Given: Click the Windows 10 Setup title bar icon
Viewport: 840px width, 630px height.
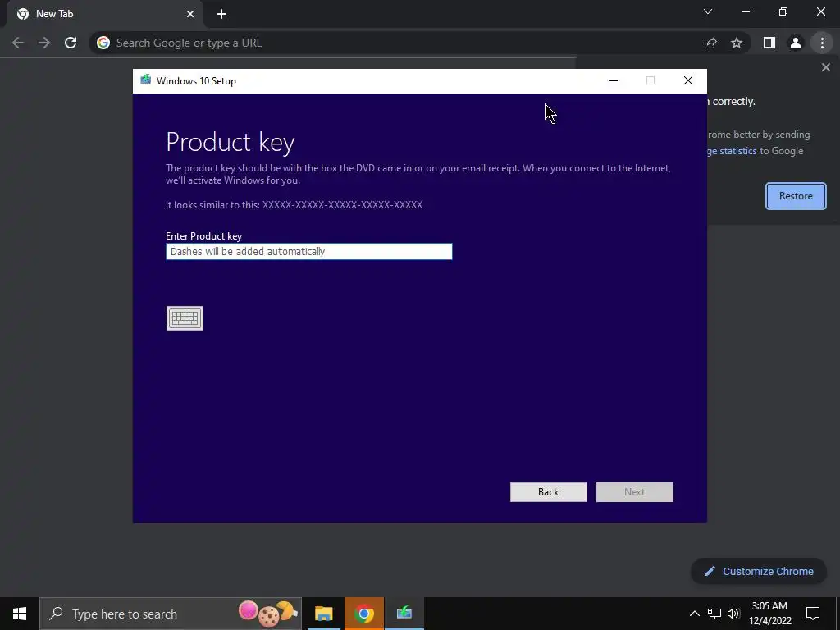Looking at the screenshot, I should click(x=146, y=80).
